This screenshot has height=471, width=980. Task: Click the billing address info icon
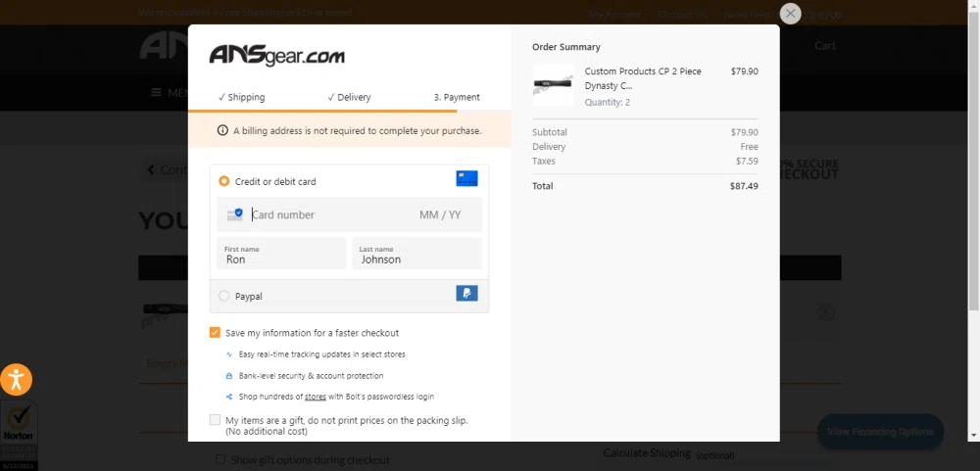tap(222, 130)
